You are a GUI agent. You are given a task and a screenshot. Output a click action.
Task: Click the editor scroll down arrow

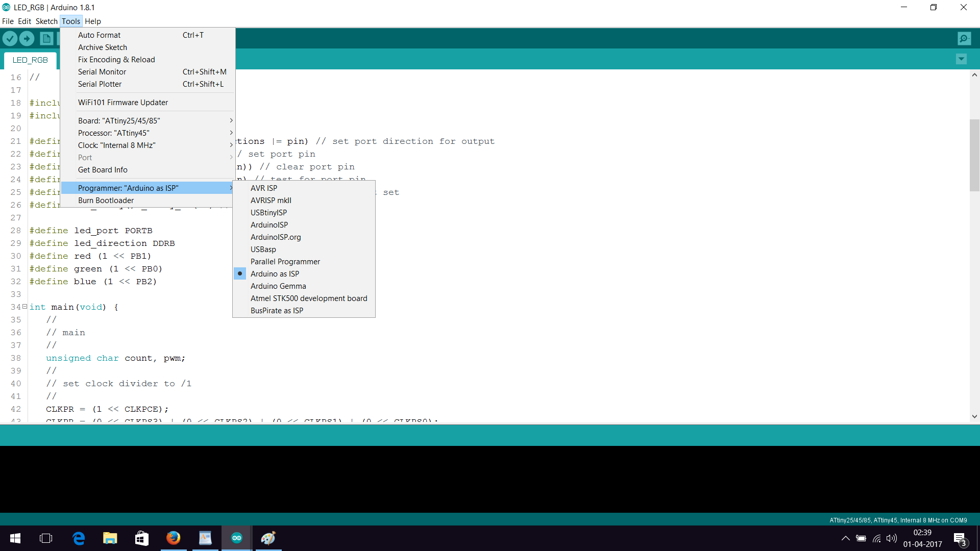click(974, 416)
